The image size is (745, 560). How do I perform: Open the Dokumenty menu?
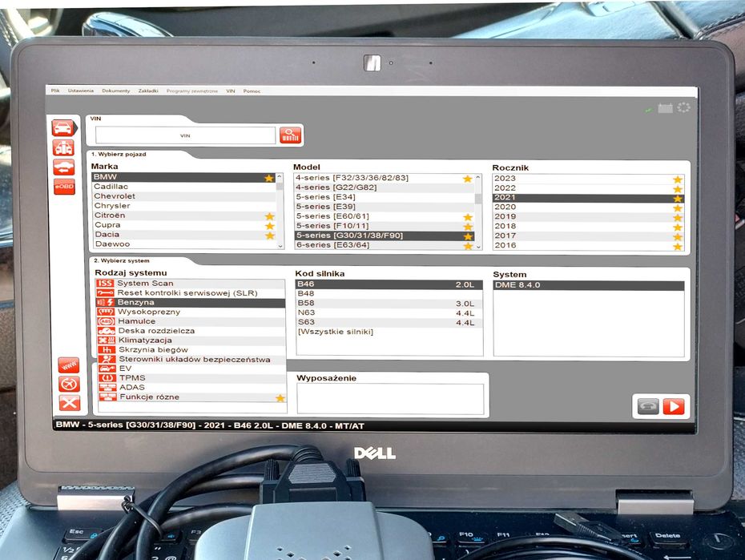(116, 91)
